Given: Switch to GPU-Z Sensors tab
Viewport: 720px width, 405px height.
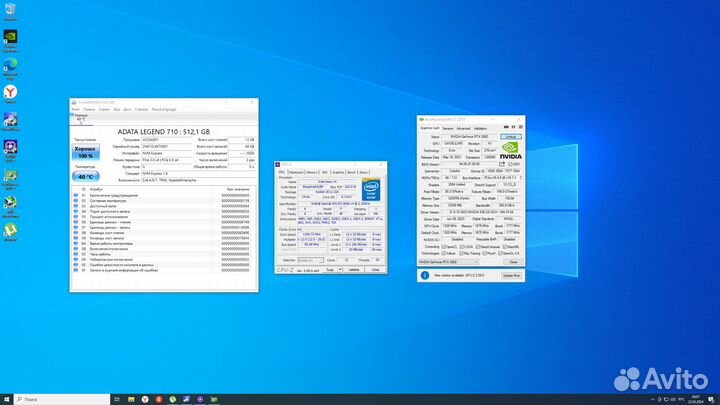Looking at the screenshot, I should point(448,129).
